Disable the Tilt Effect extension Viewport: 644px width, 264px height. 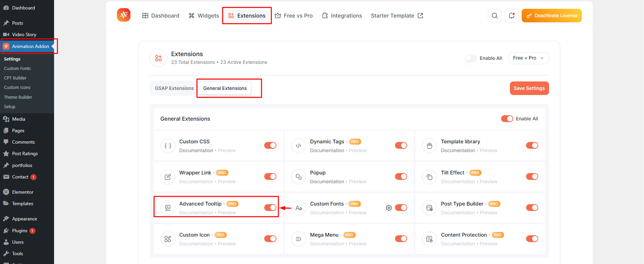point(532,176)
